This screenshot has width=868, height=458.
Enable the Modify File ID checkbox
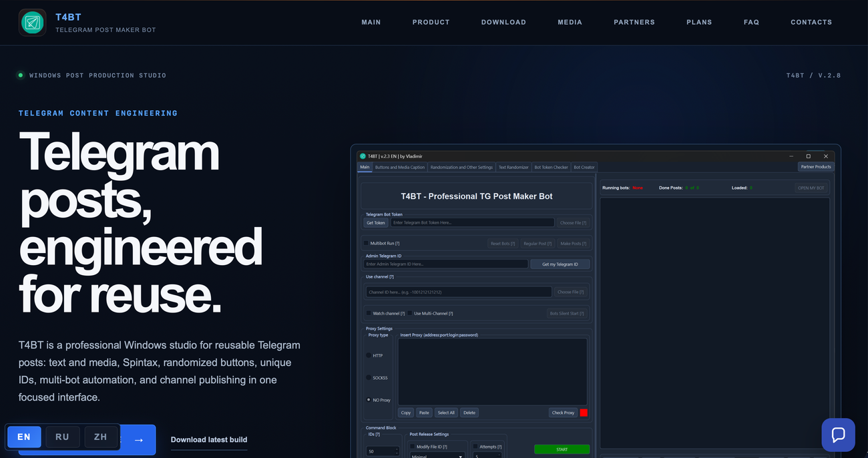click(x=413, y=447)
